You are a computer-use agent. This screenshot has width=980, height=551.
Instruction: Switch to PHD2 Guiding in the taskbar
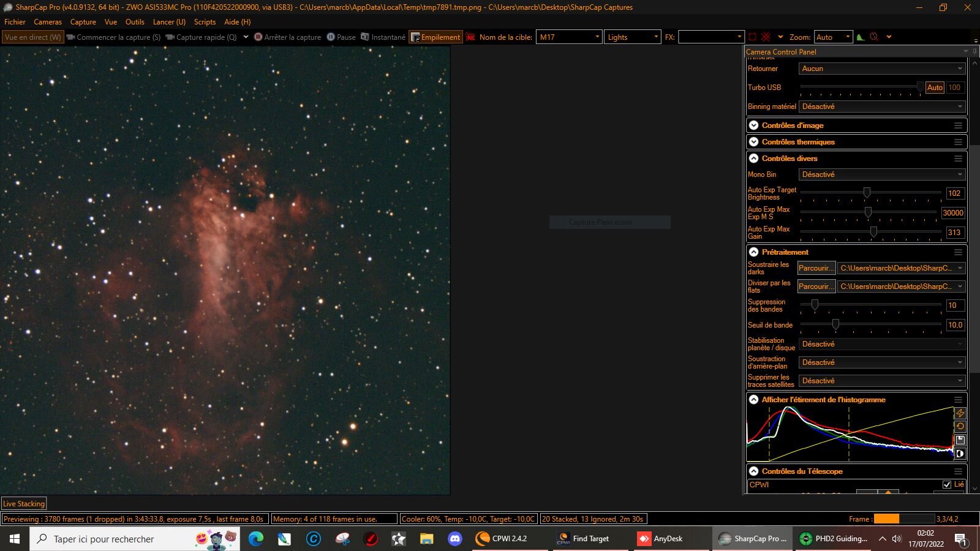click(x=834, y=539)
